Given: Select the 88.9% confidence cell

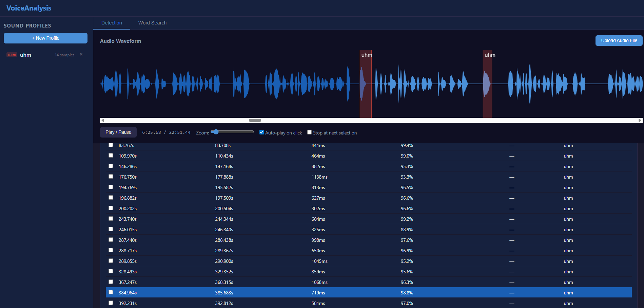Looking at the screenshot, I should (407, 230).
